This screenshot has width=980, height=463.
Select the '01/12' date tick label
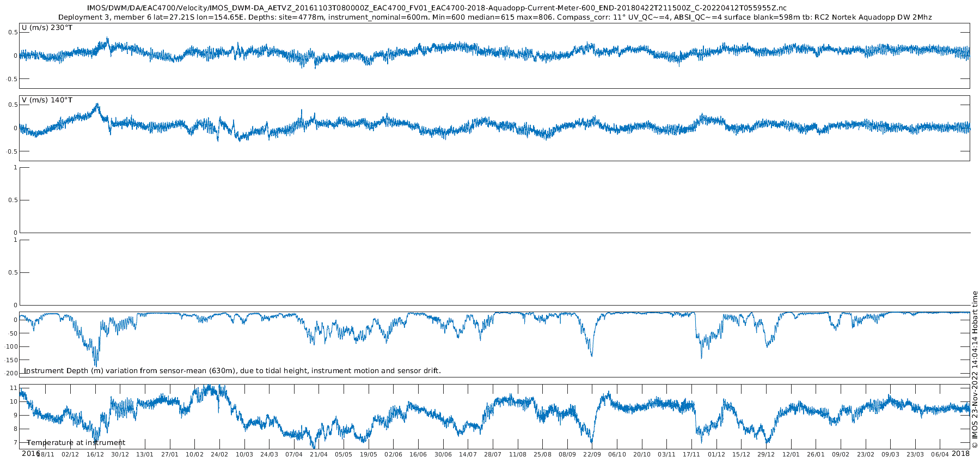716,454
